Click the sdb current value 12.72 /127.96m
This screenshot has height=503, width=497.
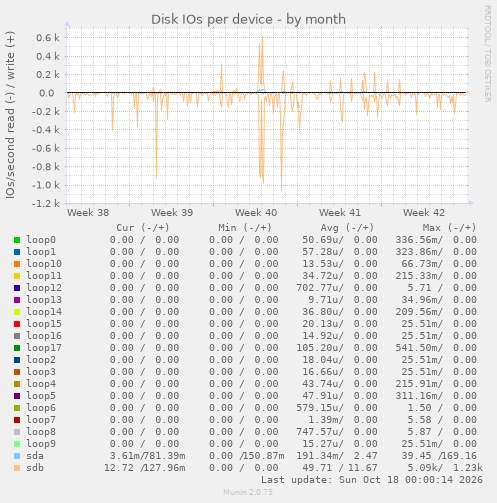[145, 468]
